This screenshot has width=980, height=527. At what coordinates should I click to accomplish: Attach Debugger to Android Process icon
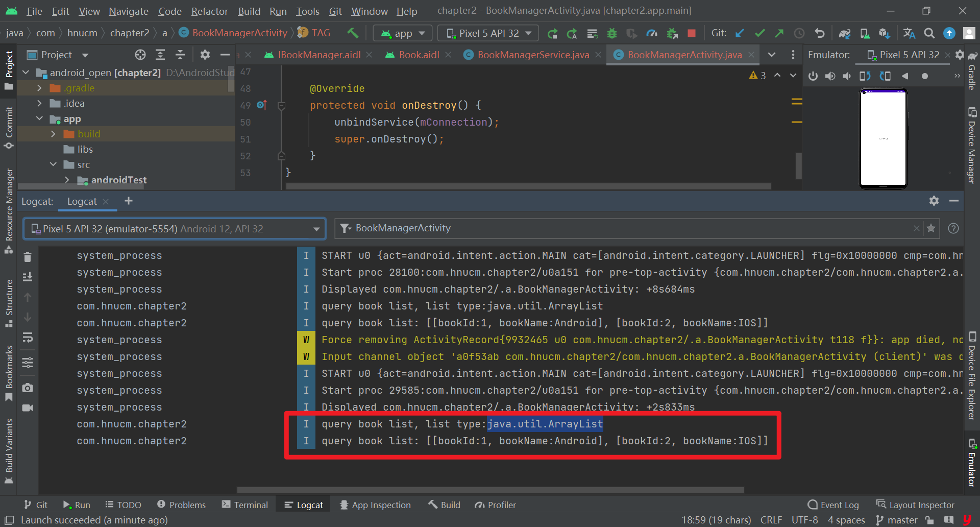click(x=672, y=34)
